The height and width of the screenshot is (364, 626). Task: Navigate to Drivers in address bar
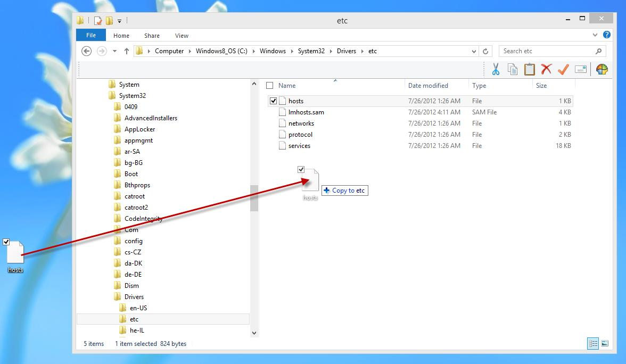click(x=347, y=51)
